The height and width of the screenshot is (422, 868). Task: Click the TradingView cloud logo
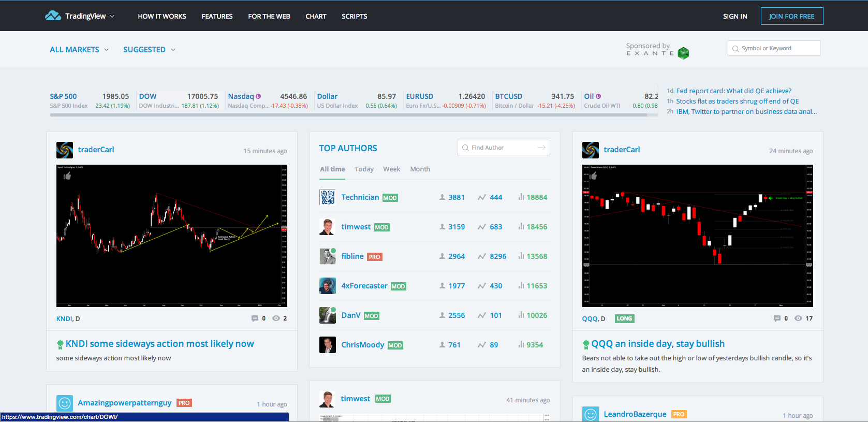point(53,16)
